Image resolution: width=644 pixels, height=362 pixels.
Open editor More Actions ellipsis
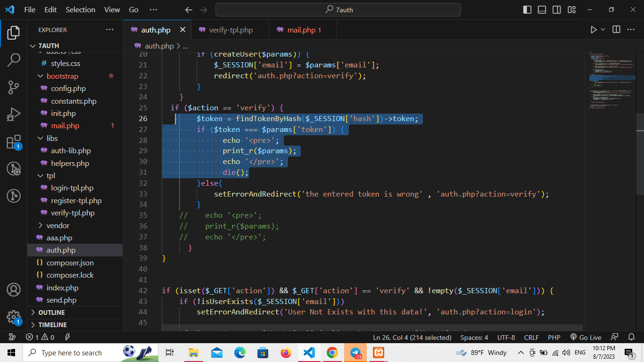(x=631, y=30)
